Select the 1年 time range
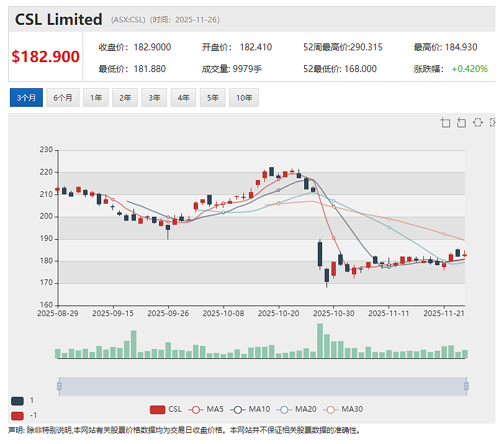 [96, 97]
